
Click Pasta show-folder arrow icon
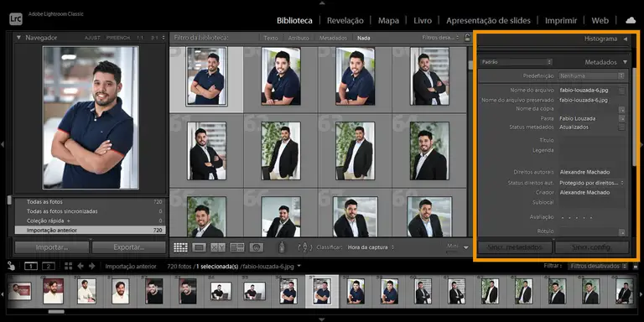pyautogui.click(x=622, y=118)
